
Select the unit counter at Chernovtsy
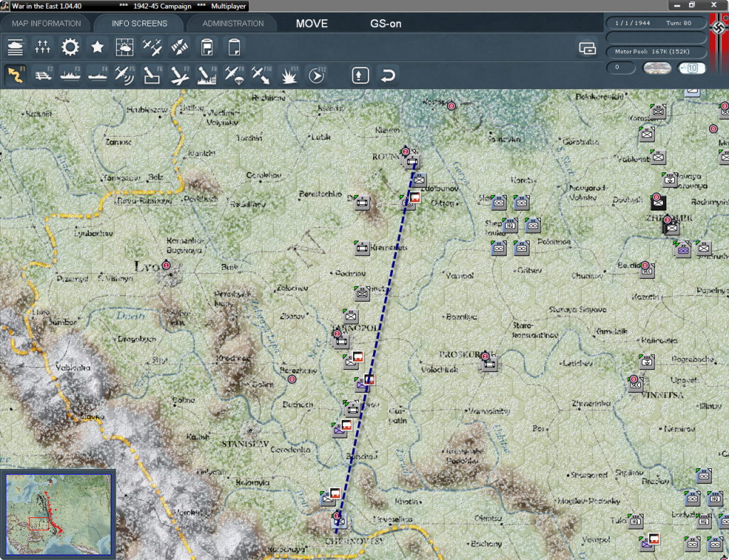tap(340, 521)
